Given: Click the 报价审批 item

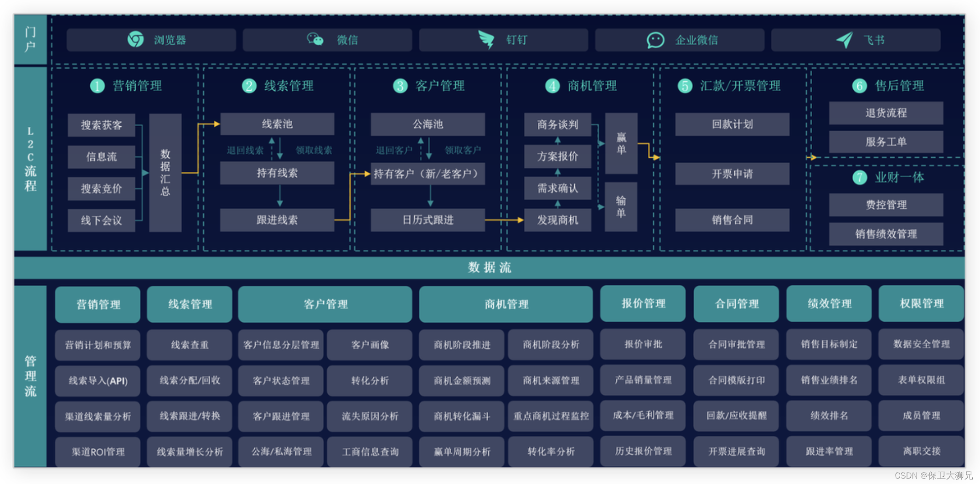Looking at the screenshot, I should (643, 344).
